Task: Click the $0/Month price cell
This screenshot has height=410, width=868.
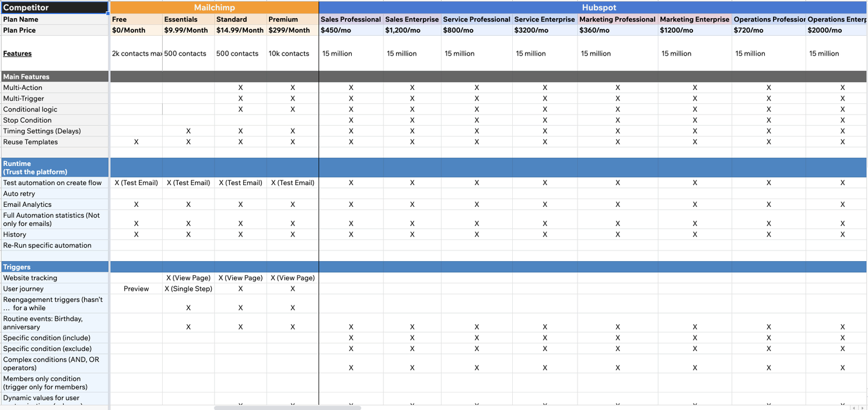Action: pyautogui.click(x=136, y=30)
